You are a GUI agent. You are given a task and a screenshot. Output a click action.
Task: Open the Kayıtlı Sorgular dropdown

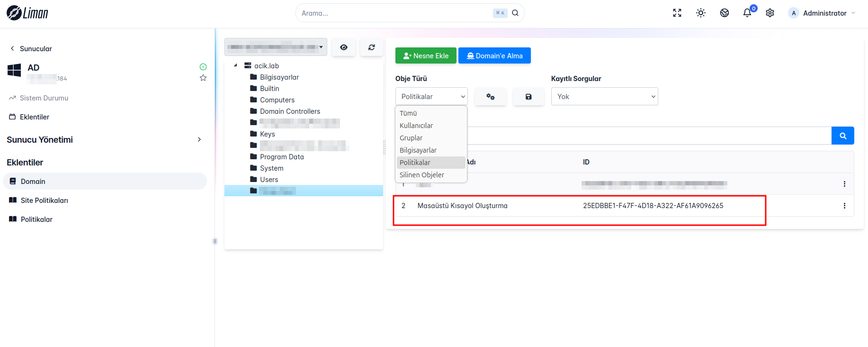tap(604, 96)
